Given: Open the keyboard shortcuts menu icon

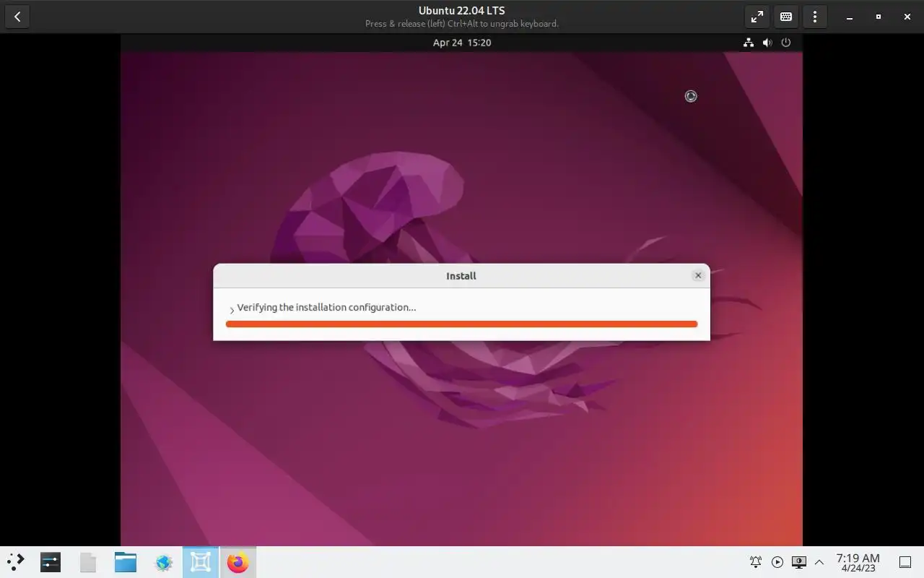Looking at the screenshot, I should pos(786,17).
